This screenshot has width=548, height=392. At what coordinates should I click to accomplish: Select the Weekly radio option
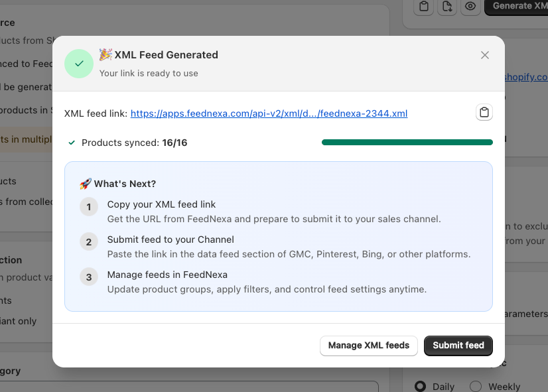pos(476,387)
